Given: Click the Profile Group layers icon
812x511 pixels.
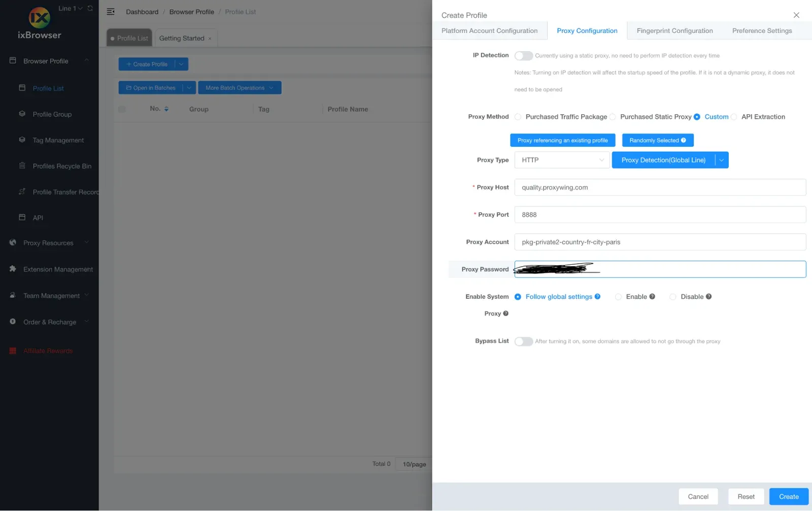Looking at the screenshot, I should click(x=22, y=114).
